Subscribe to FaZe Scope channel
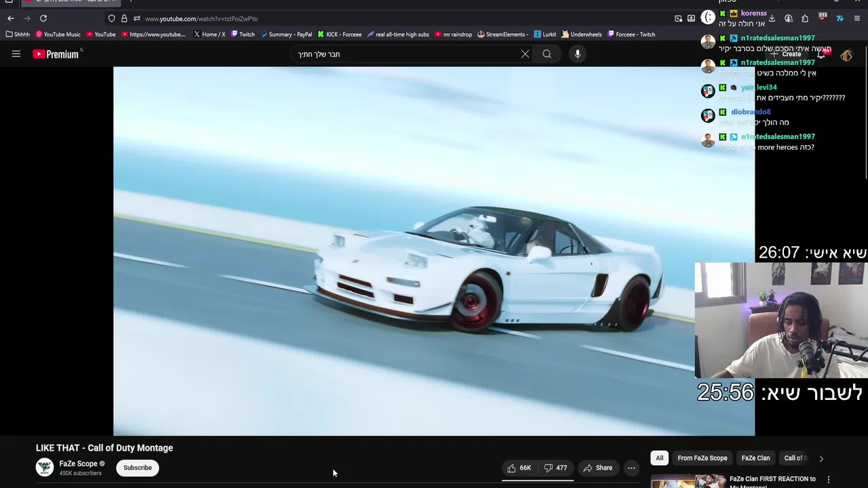868x488 pixels. click(x=138, y=468)
